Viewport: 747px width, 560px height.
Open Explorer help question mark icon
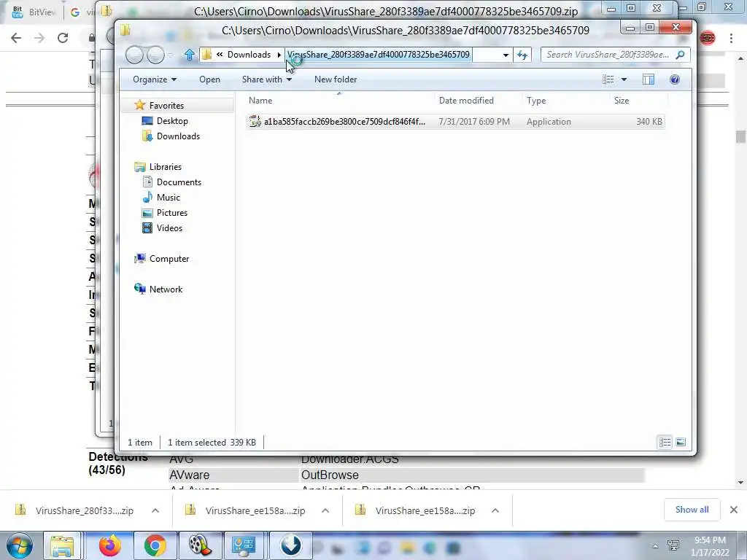[675, 79]
